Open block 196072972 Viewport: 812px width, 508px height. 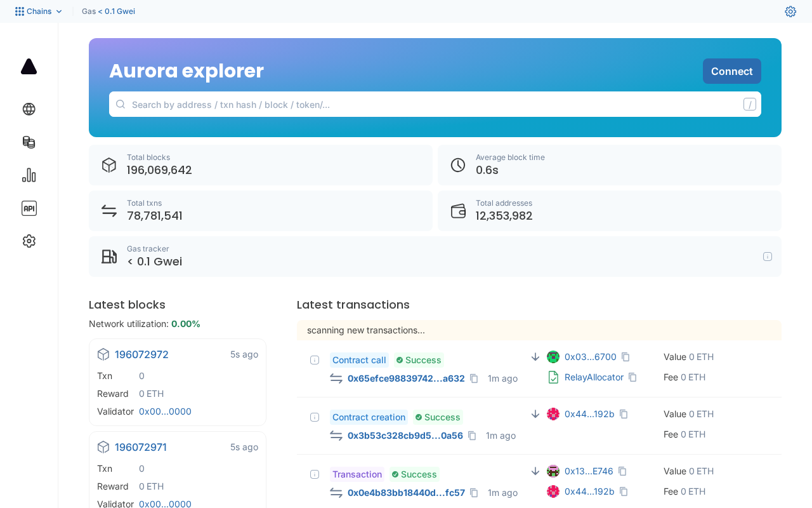141,354
